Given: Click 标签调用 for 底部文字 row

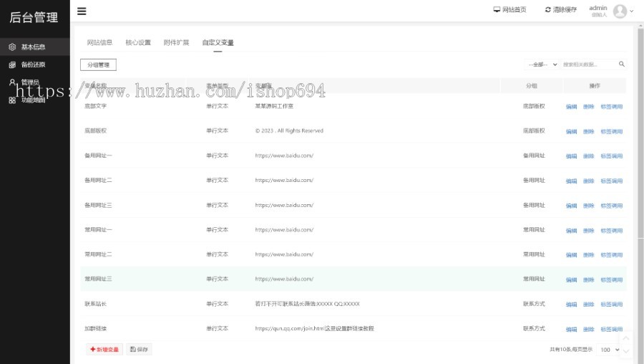Looking at the screenshot, I should pyautogui.click(x=612, y=107).
